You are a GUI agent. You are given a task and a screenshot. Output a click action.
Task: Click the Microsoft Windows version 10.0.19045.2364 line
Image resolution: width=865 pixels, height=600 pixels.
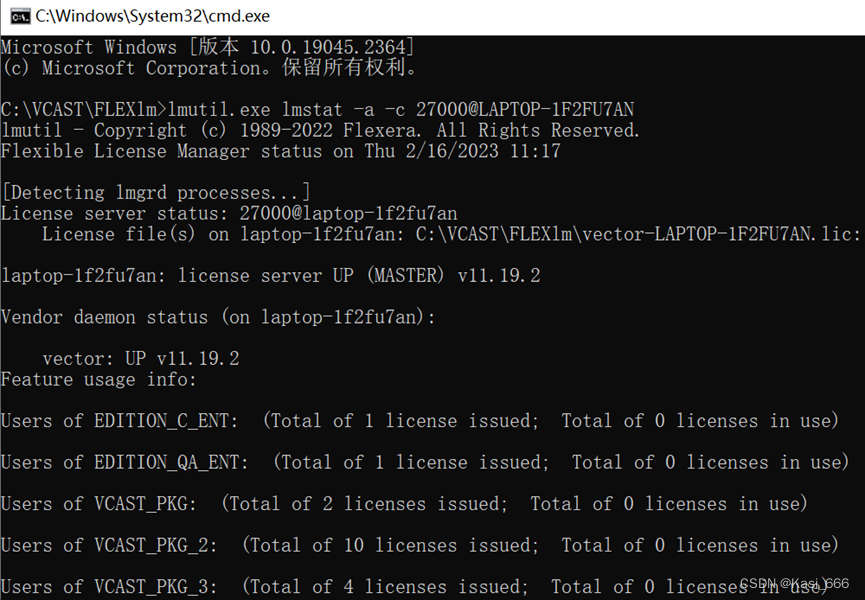point(207,47)
